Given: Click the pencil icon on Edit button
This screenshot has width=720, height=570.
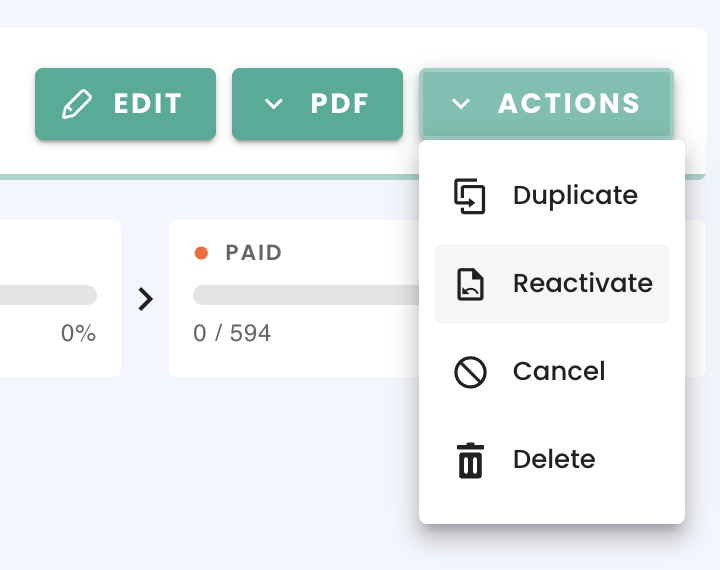Looking at the screenshot, I should coord(77,104).
